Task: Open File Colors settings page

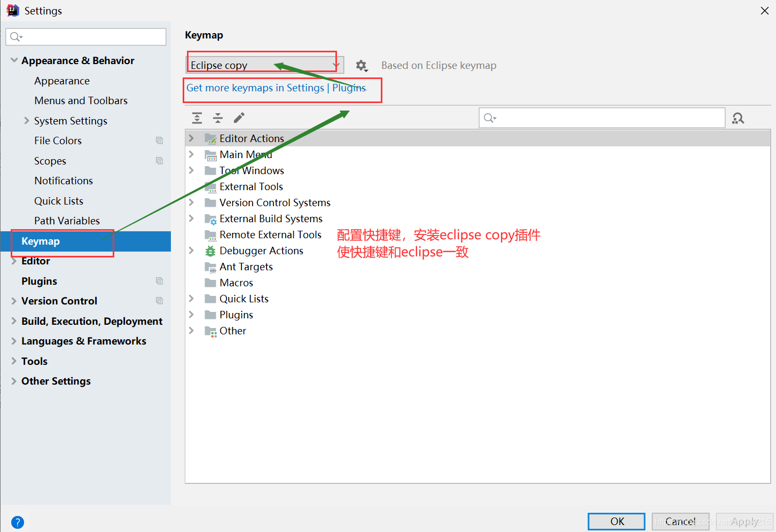Action: 58,140
